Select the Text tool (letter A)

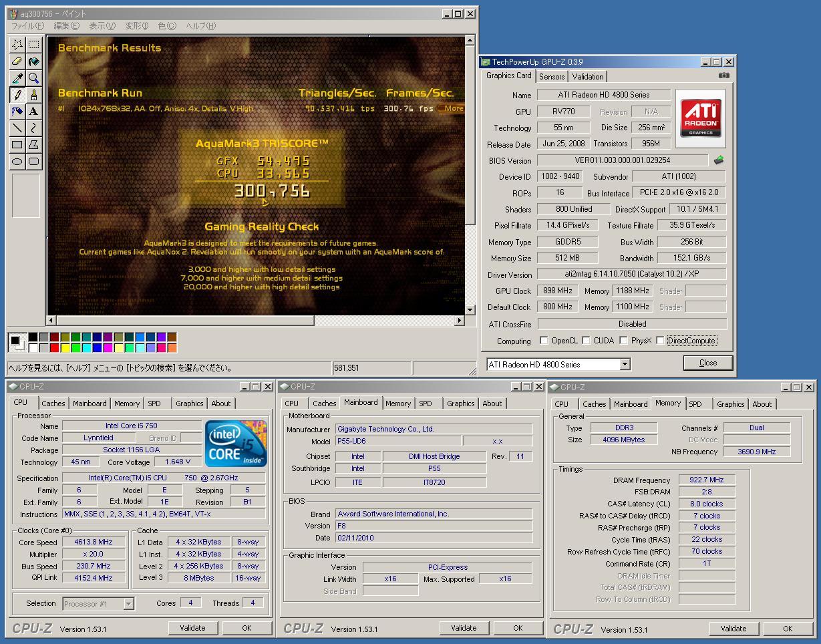tap(33, 112)
